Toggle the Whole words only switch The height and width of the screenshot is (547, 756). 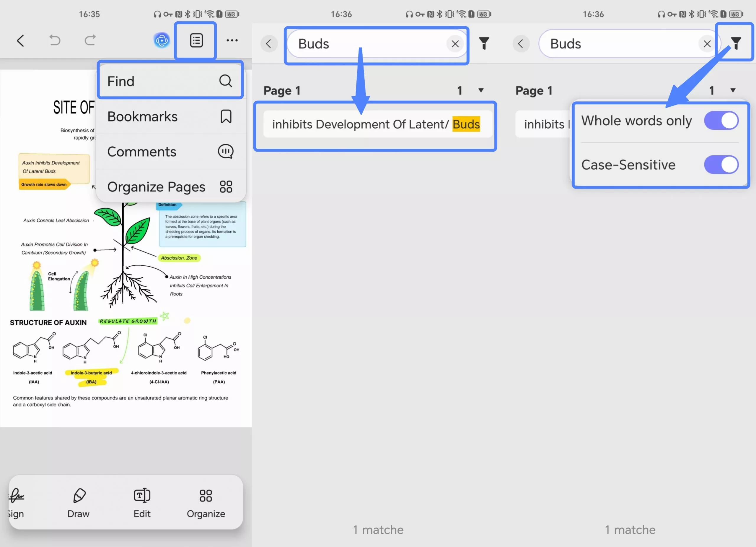click(x=721, y=120)
